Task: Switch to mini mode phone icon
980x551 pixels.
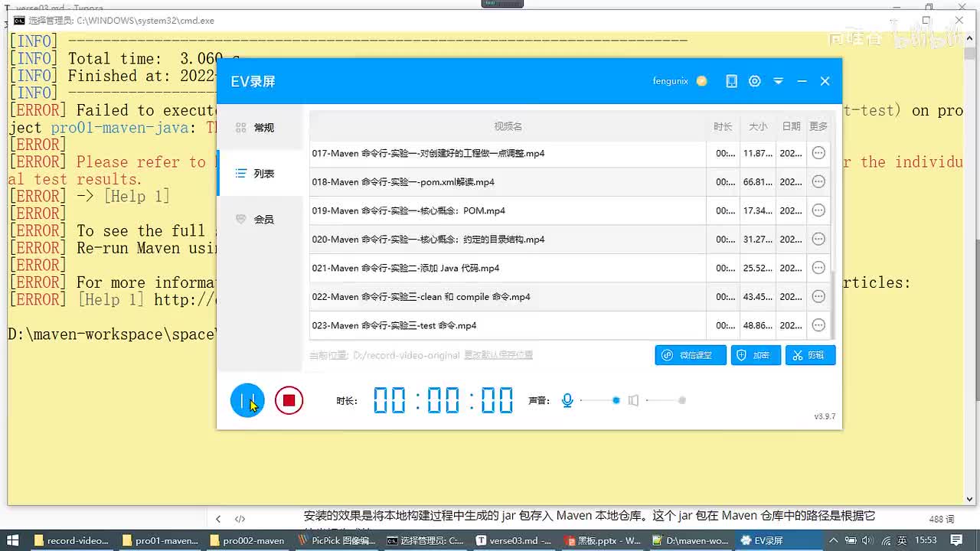Action: (732, 81)
